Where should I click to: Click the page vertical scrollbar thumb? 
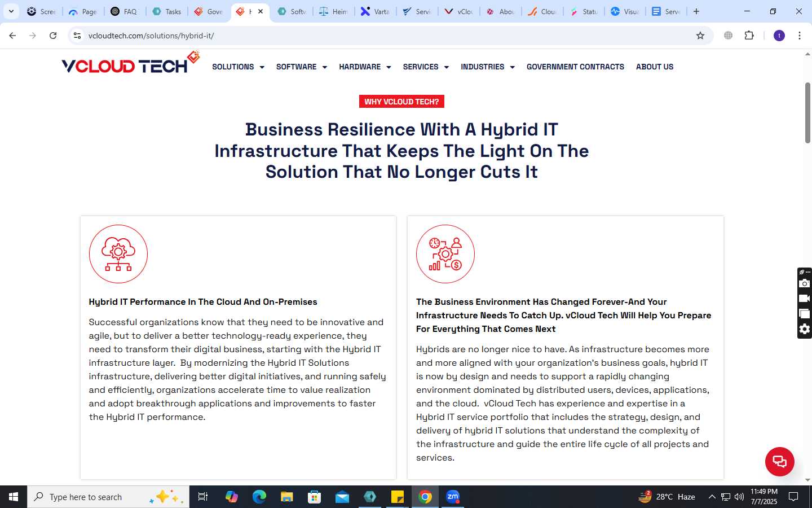[x=807, y=113]
